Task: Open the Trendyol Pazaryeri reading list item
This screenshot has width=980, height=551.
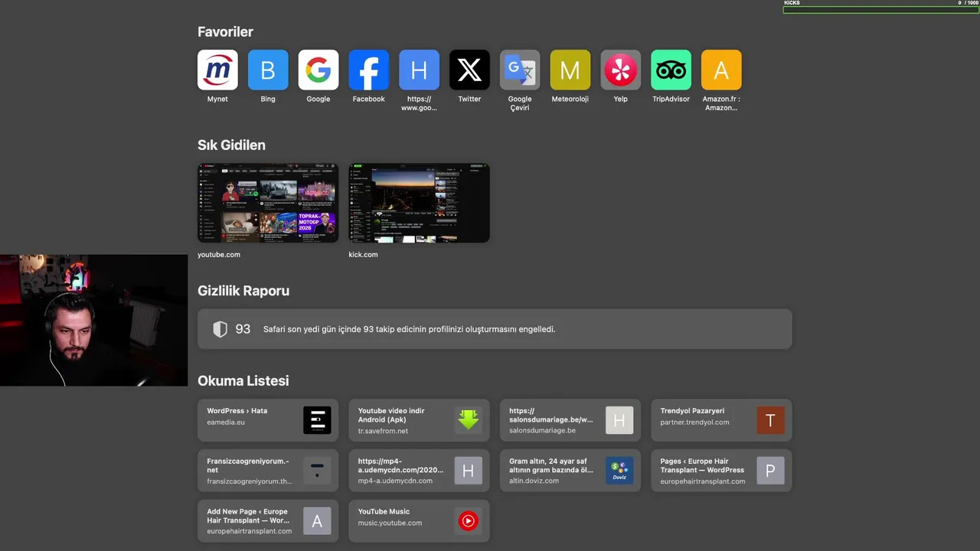Action: click(722, 420)
